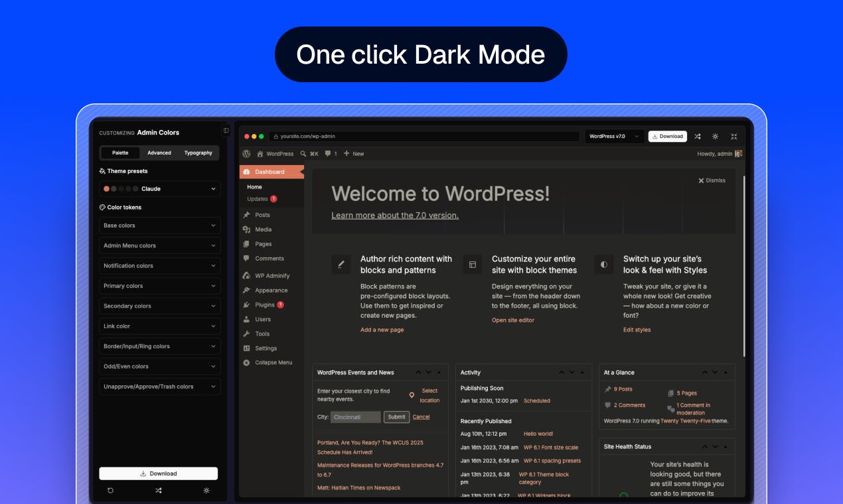Move the Activity widget down
843x504 pixels.
(572, 372)
